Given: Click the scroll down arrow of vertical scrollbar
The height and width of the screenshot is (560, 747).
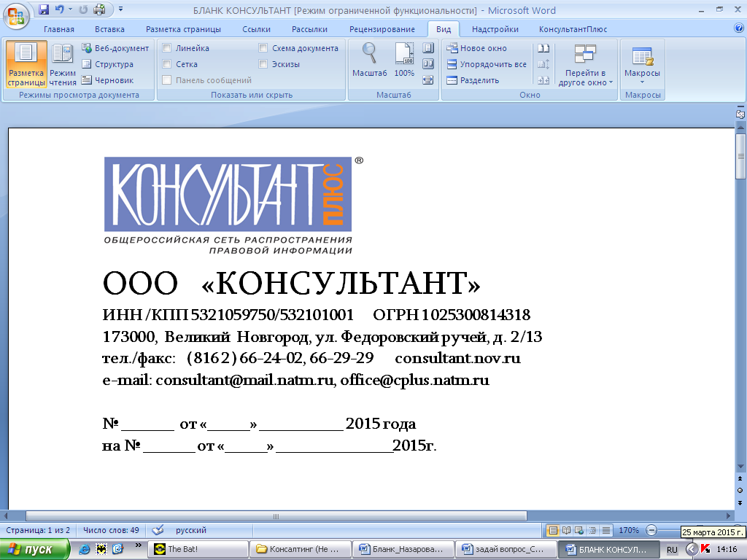Looking at the screenshot, I should coord(740,467).
